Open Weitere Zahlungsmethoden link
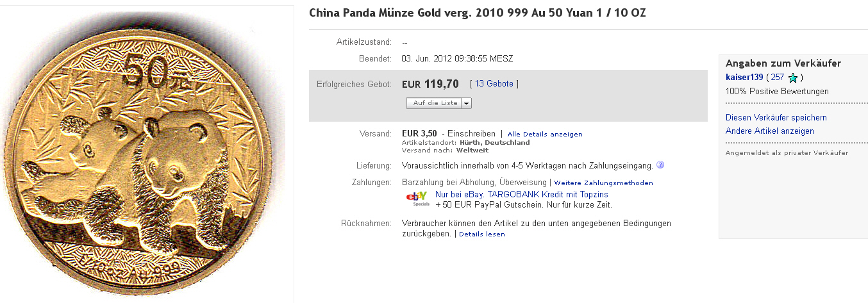The height and width of the screenshot is (303, 868). coord(603,183)
